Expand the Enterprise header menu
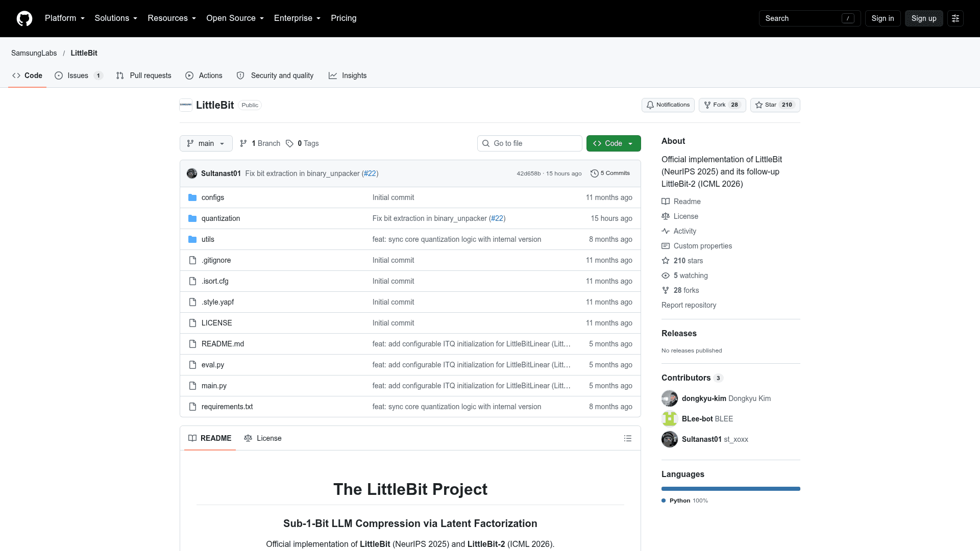This screenshot has height=551, width=980. 298,18
